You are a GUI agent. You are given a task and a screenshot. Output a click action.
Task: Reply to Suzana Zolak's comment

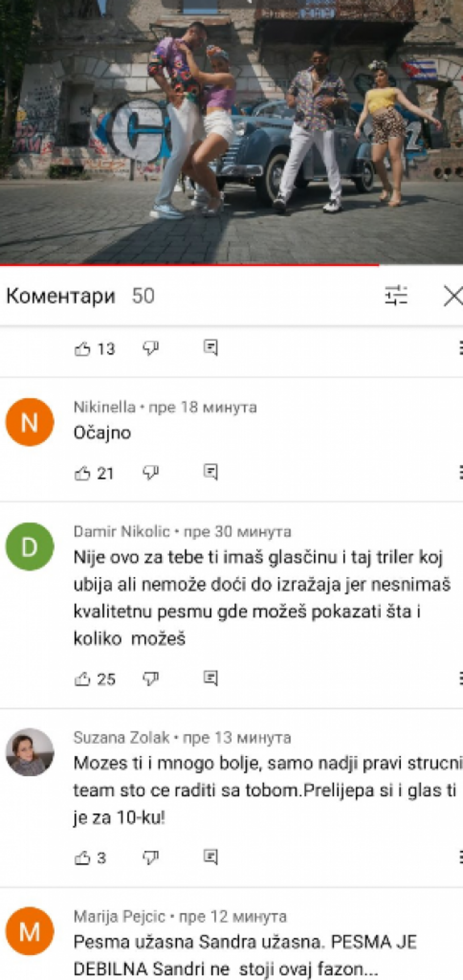click(210, 856)
